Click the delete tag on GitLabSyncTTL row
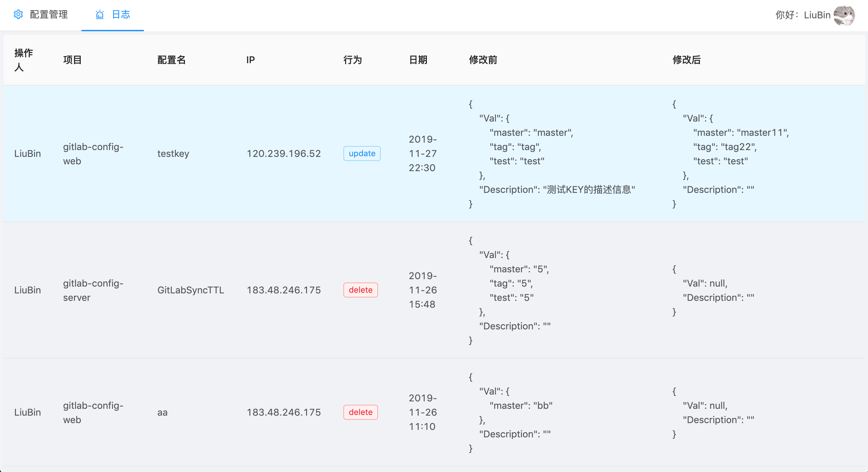The width and height of the screenshot is (868, 472). [360, 290]
